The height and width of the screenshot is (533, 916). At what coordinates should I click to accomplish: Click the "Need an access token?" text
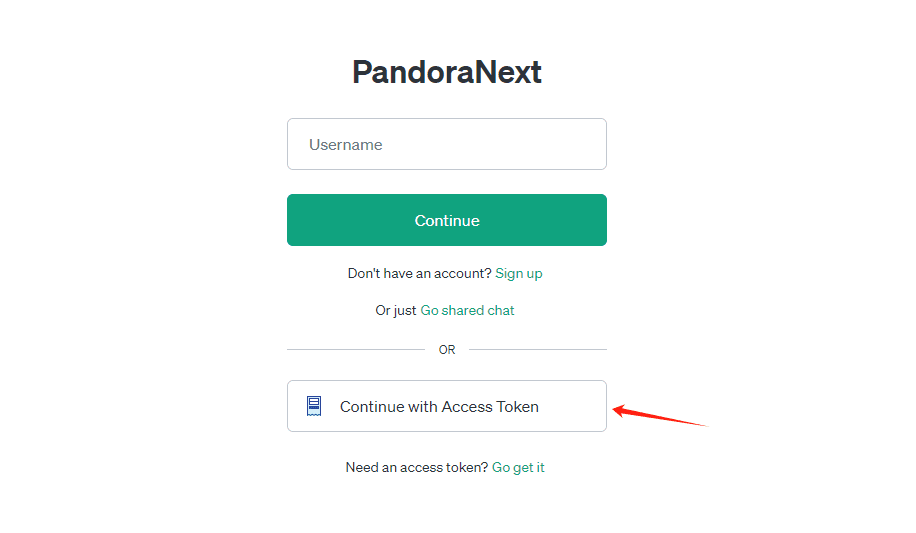[417, 468]
